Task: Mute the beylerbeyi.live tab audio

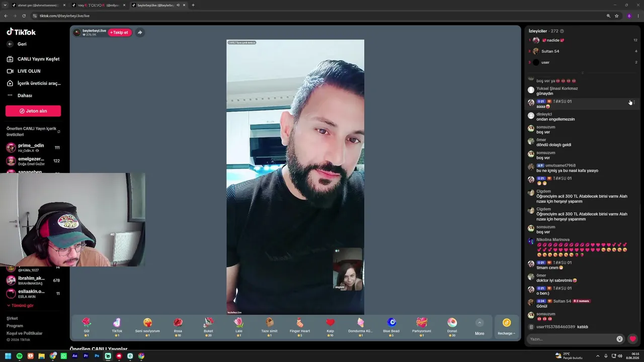Action: (178, 5)
